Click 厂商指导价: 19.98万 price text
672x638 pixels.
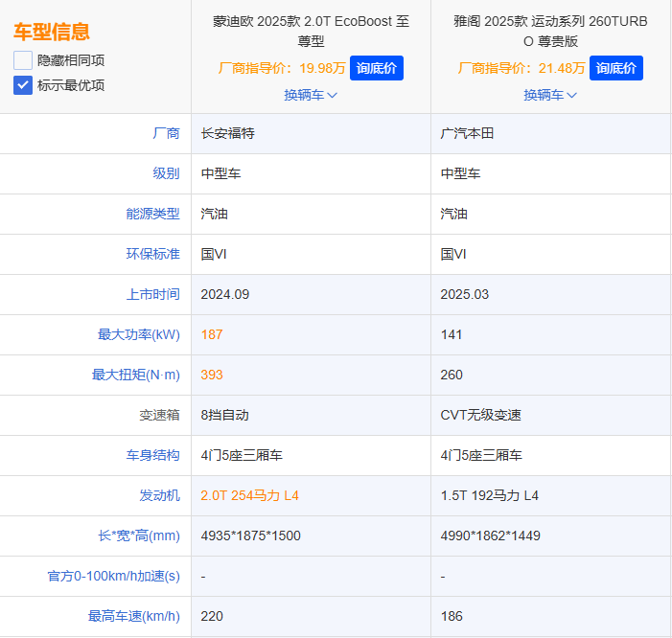pos(282,68)
